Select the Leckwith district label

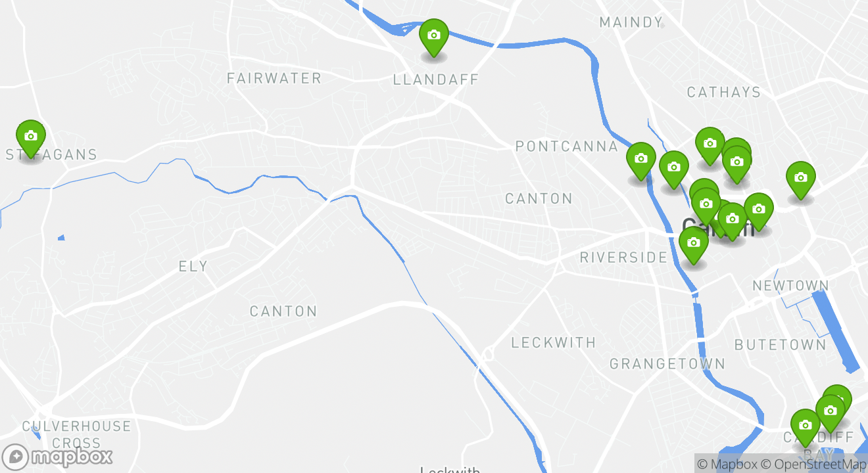[x=554, y=342]
